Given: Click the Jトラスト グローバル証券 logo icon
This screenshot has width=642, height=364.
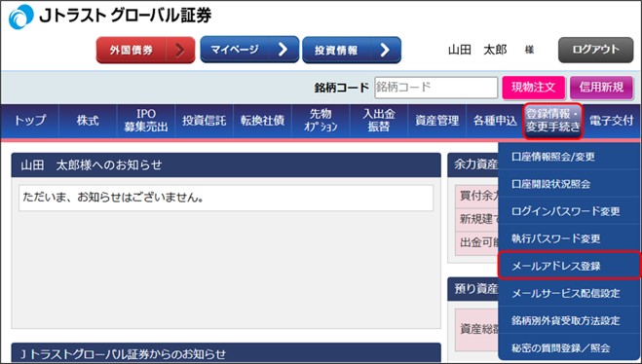Looking at the screenshot, I should click(x=20, y=17).
